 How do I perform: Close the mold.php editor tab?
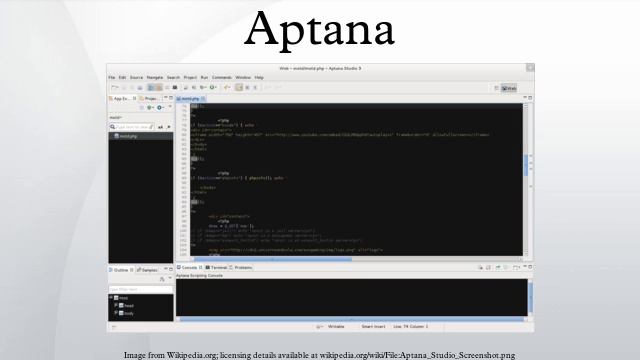click(203, 99)
